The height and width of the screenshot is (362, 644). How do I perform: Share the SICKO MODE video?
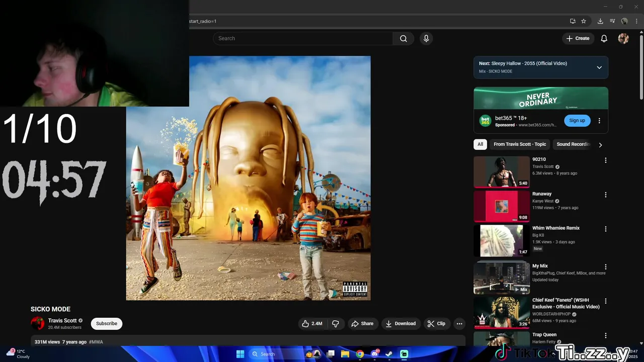[x=363, y=324]
